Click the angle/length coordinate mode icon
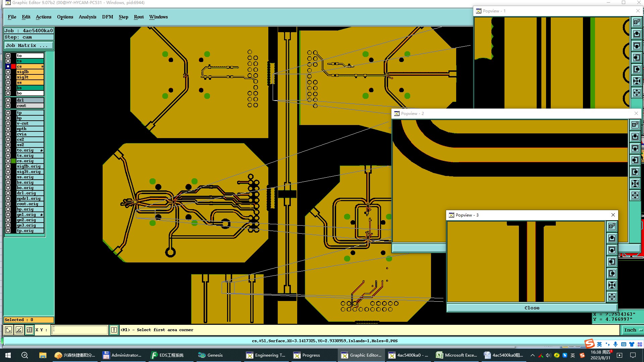This screenshot has width=644, height=362. (19, 330)
